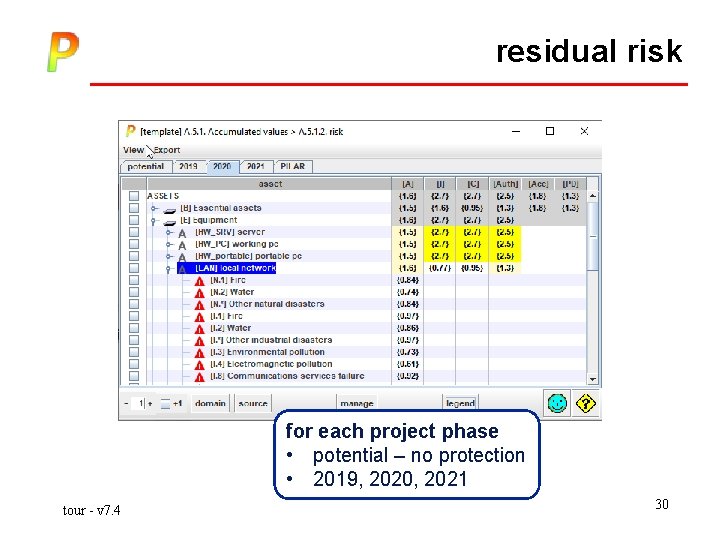The image size is (720, 540).
Task: Click the warning icon beside [N.2] Water
Action: pos(199,292)
